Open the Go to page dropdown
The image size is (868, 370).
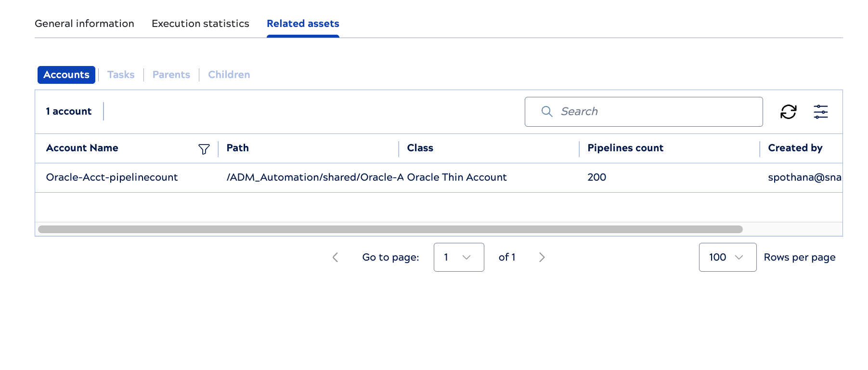pyautogui.click(x=458, y=257)
